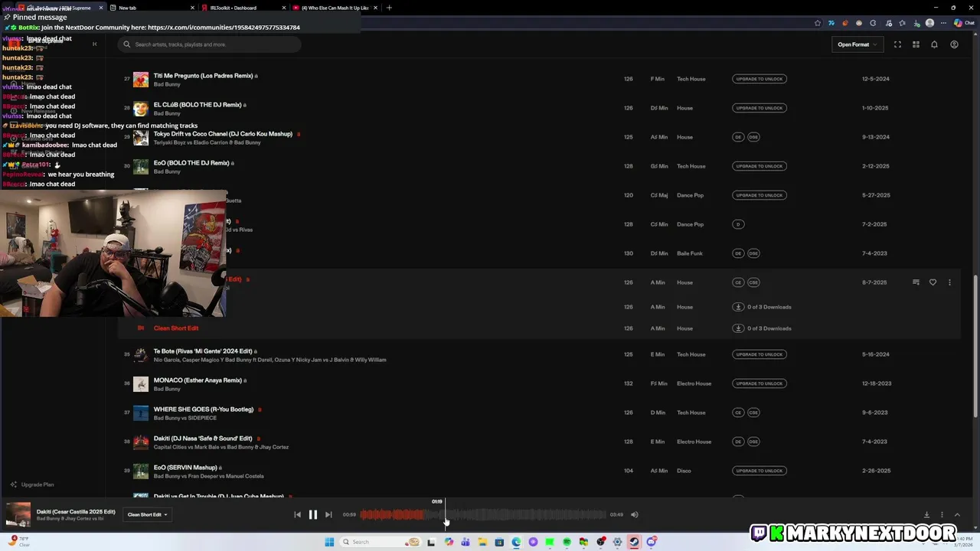Click Windows taskbar Search box
980x551 pixels.
[379, 542]
